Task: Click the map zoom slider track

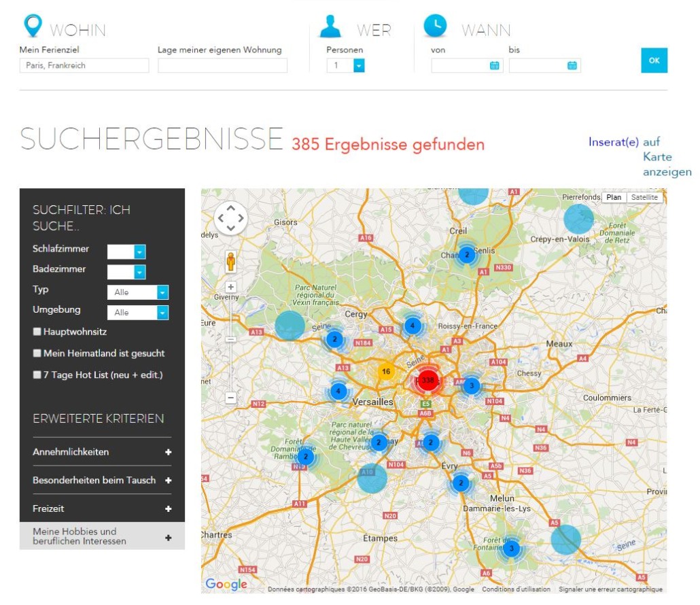Action: coord(230,342)
